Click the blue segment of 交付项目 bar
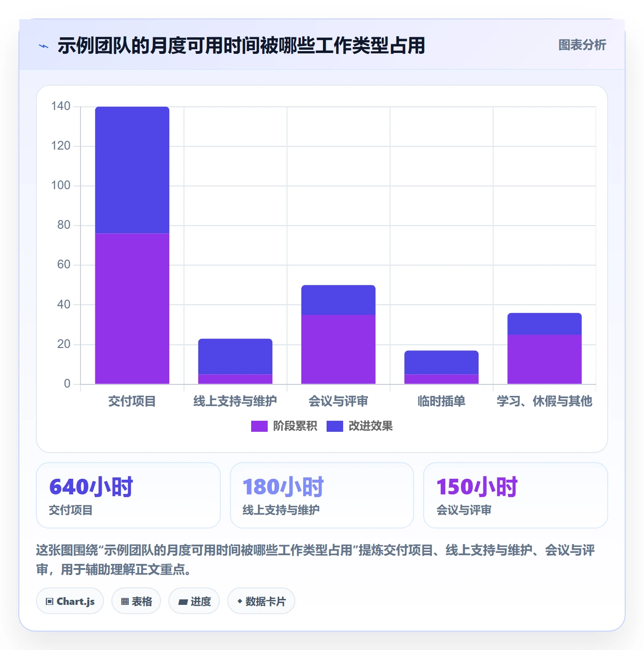 (x=132, y=170)
